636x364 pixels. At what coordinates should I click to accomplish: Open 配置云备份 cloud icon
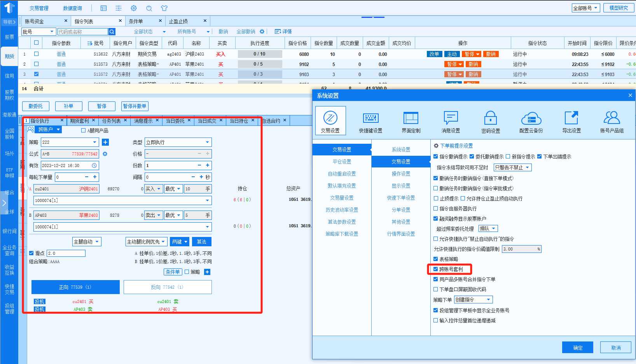tap(531, 118)
